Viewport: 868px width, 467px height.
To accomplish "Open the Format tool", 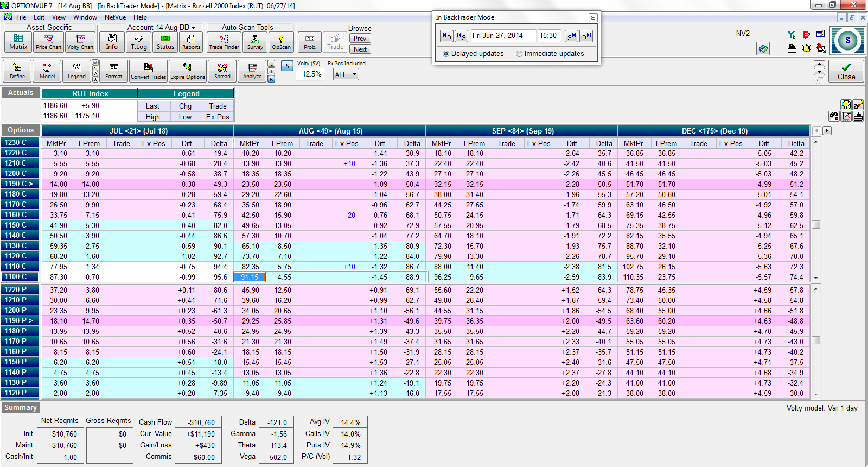I will [x=114, y=71].
